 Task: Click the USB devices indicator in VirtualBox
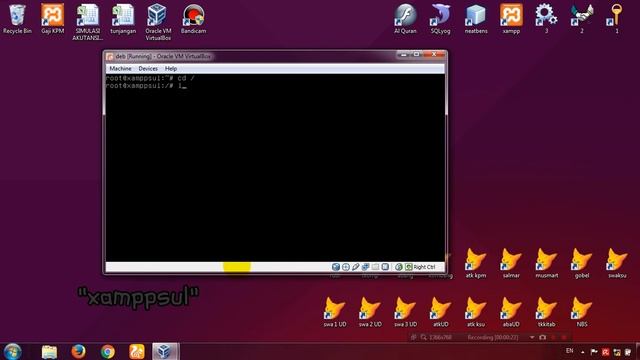(356, 267)
